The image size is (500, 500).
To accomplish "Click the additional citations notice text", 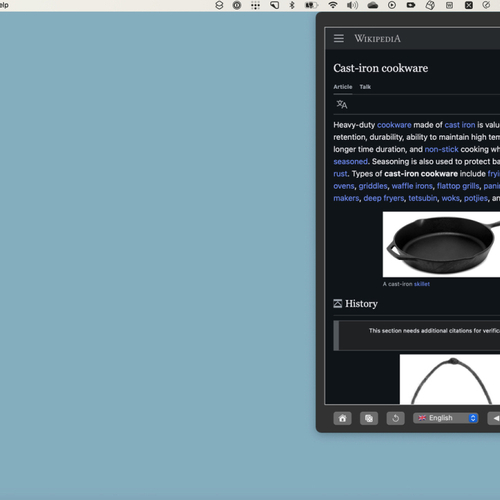I will 434,331.
